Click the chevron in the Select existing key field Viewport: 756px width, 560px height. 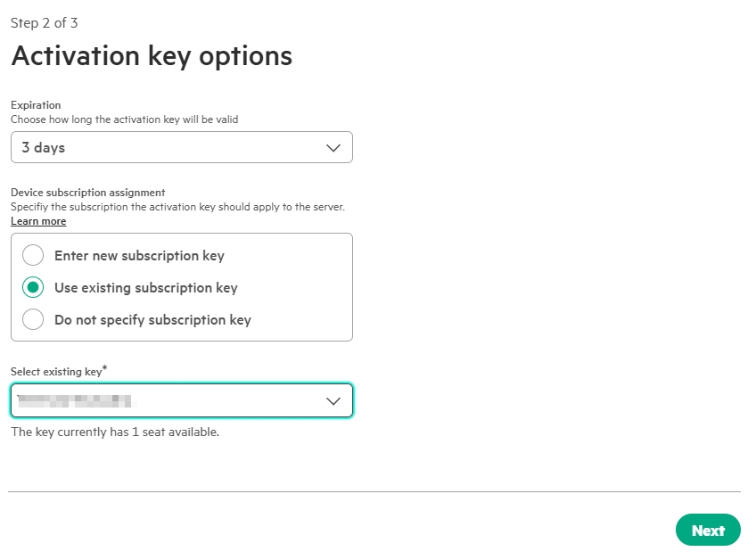click(333, 401)
